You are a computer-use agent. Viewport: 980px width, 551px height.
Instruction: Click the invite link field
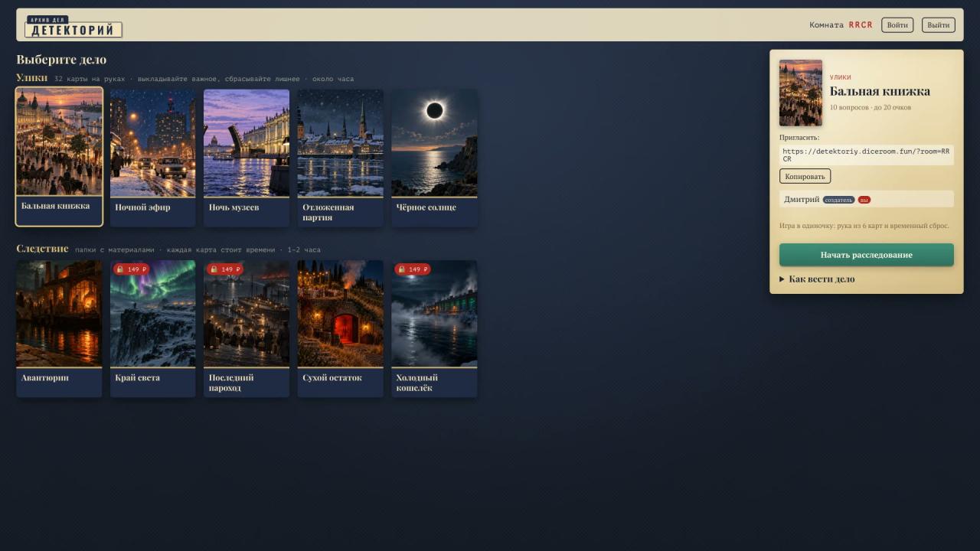click(867, 155)
